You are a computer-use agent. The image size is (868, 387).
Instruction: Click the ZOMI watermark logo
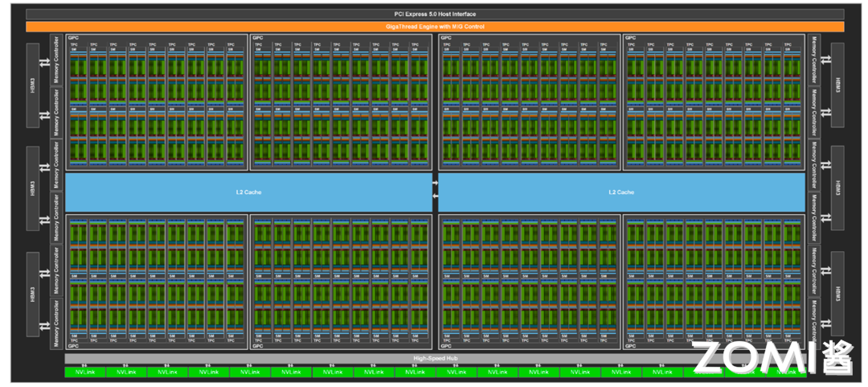(772, 357)
